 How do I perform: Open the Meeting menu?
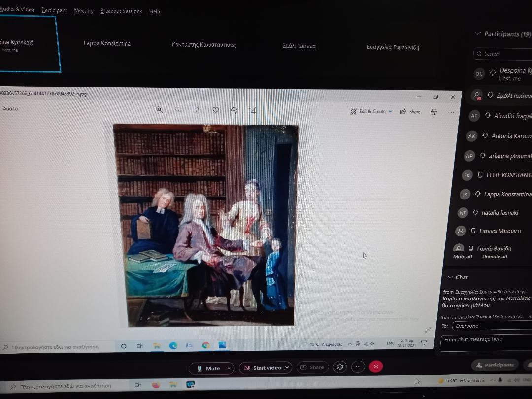(84, 11)
